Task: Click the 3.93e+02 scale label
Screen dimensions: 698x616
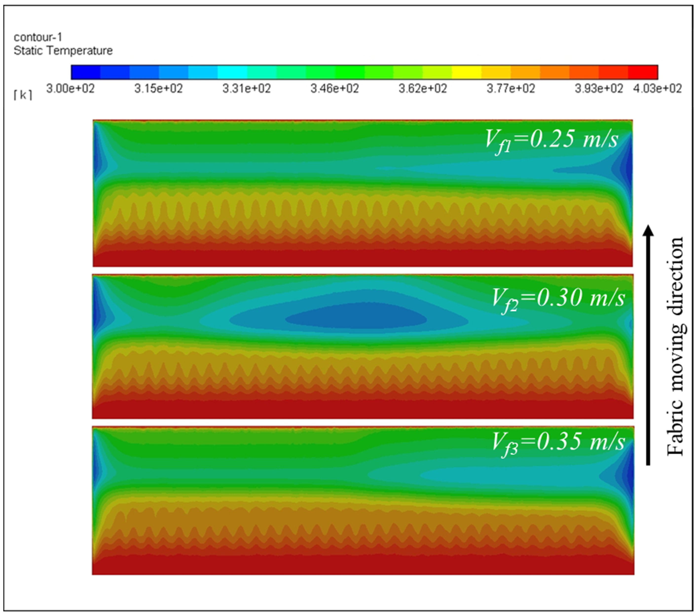Action: [x=599, y=89]
